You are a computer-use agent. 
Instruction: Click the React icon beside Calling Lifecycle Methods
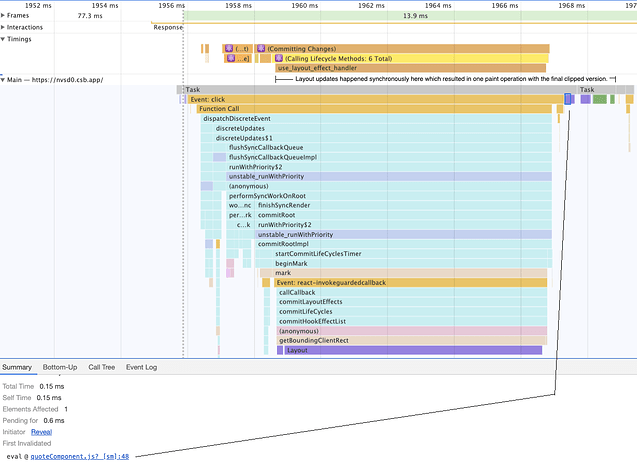279,58
